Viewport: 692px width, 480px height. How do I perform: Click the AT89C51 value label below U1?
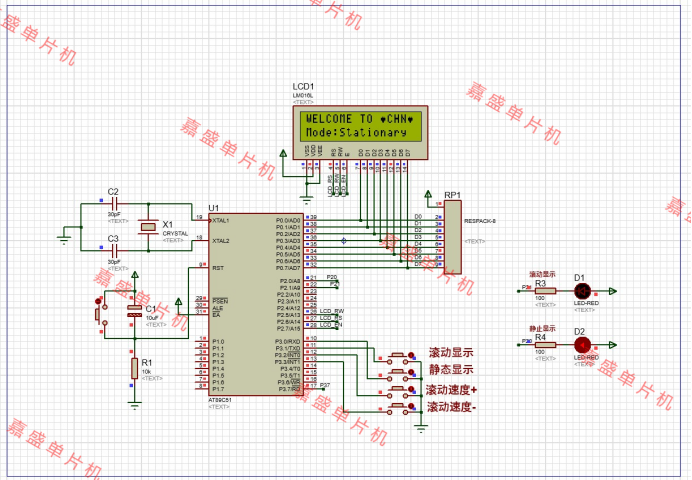[x=220, y=400]
